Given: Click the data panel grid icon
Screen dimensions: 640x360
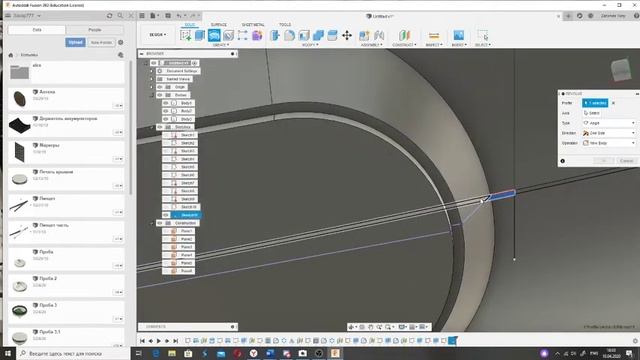Looking at the screenshot, I should [x=142, y=16].
